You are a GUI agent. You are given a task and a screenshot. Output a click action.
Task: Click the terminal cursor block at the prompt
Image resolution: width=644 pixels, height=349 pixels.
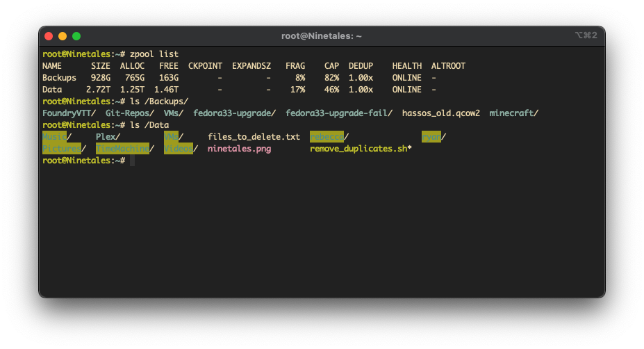(x=132, y=161)
